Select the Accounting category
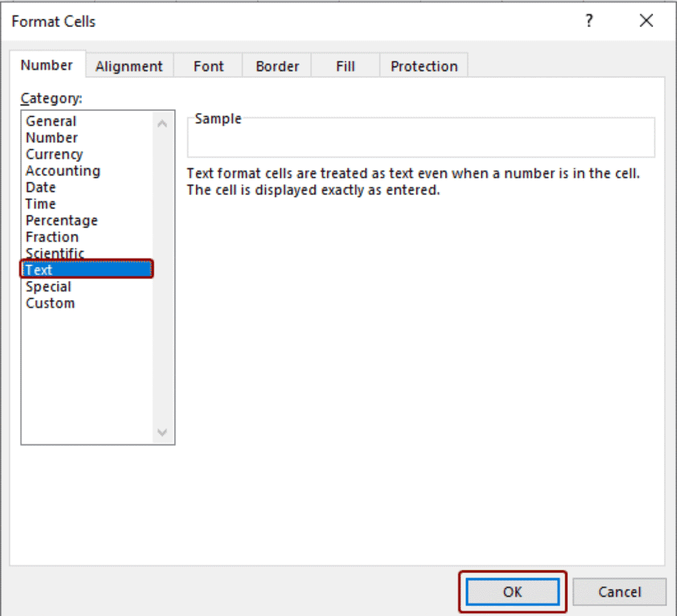Viewport: 677px width, 616px height. pos(63,171)
